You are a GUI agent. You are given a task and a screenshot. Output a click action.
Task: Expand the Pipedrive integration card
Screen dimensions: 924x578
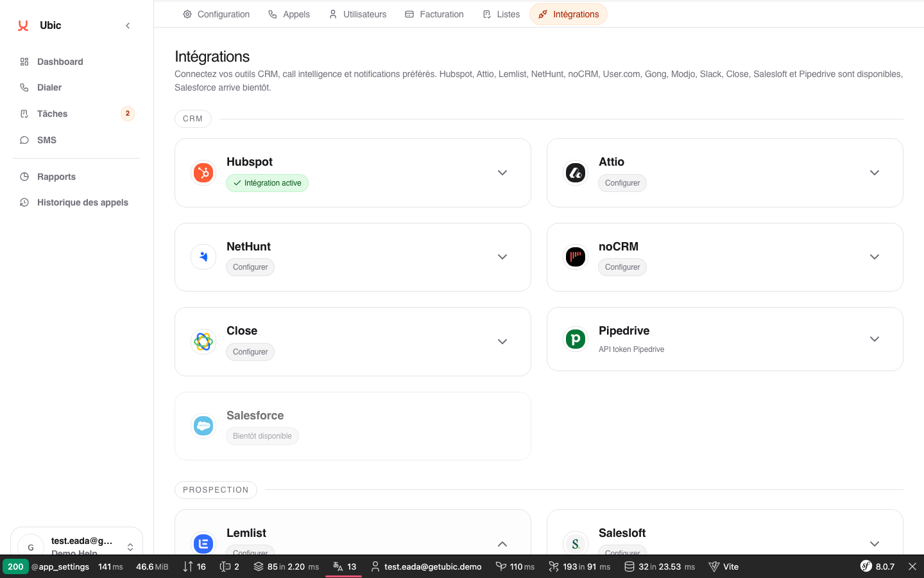click(875, 339)
